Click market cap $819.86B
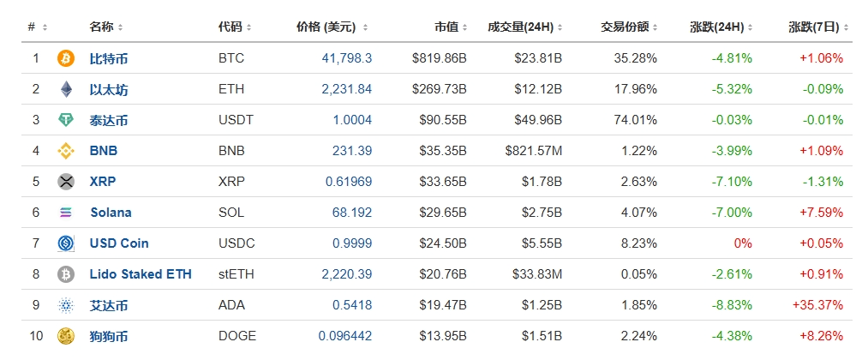The height and width of the screenshot is (360, 868). 440,58
